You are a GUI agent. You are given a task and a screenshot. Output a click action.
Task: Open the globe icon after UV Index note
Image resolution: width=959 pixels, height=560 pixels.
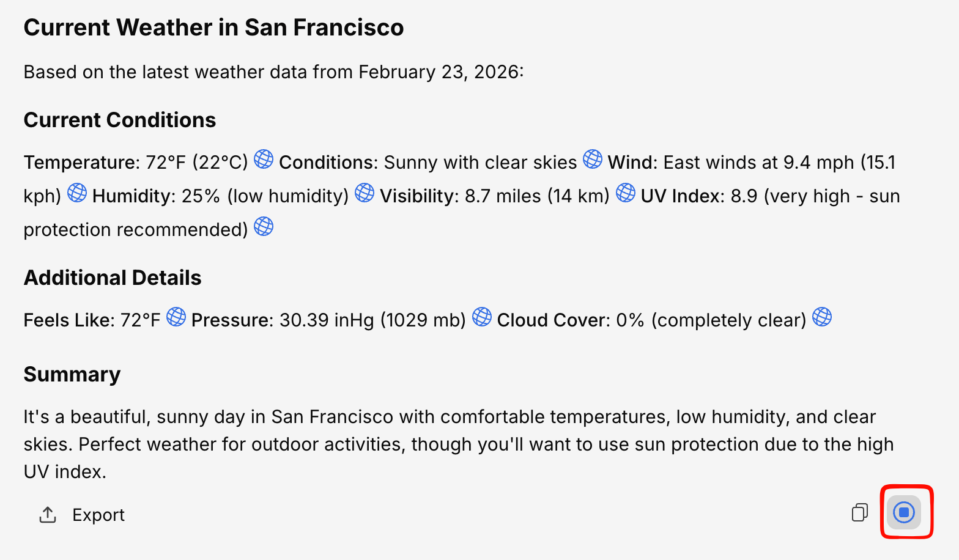coord(264,226)
